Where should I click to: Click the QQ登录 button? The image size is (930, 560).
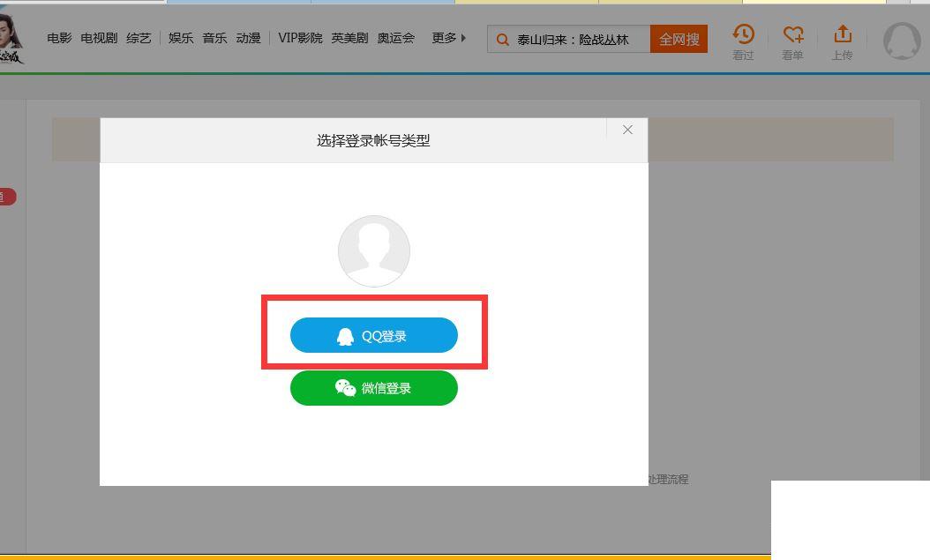click(373, 335)
